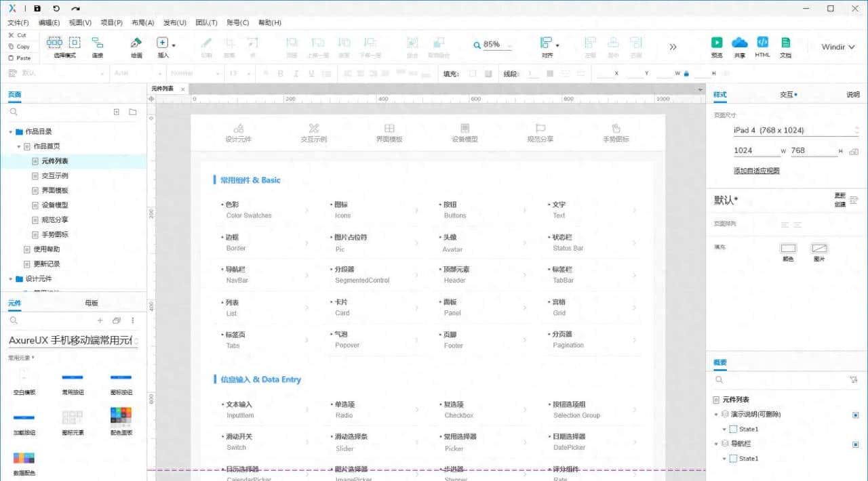The height and width of the screenshot is (481, 868).
Task: Toggle the blue square beside 导航栏 in outline
Action: 855,444
